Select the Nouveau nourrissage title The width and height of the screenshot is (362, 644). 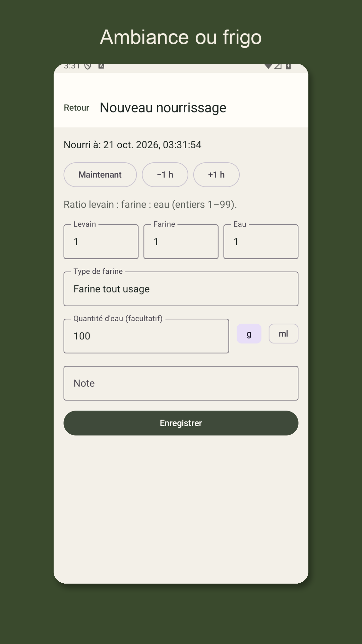163,108
